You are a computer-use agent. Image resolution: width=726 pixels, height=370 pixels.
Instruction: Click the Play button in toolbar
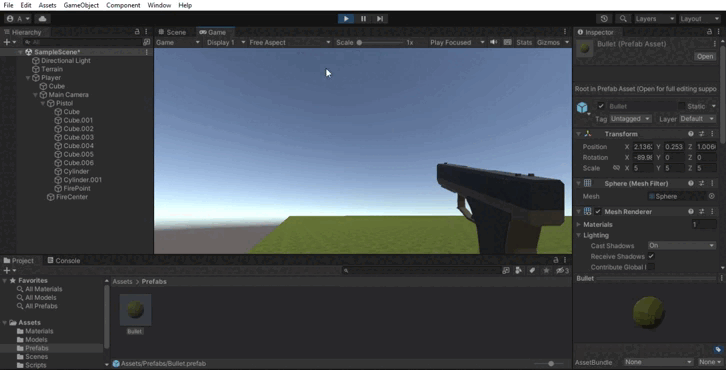pos(346,19)
